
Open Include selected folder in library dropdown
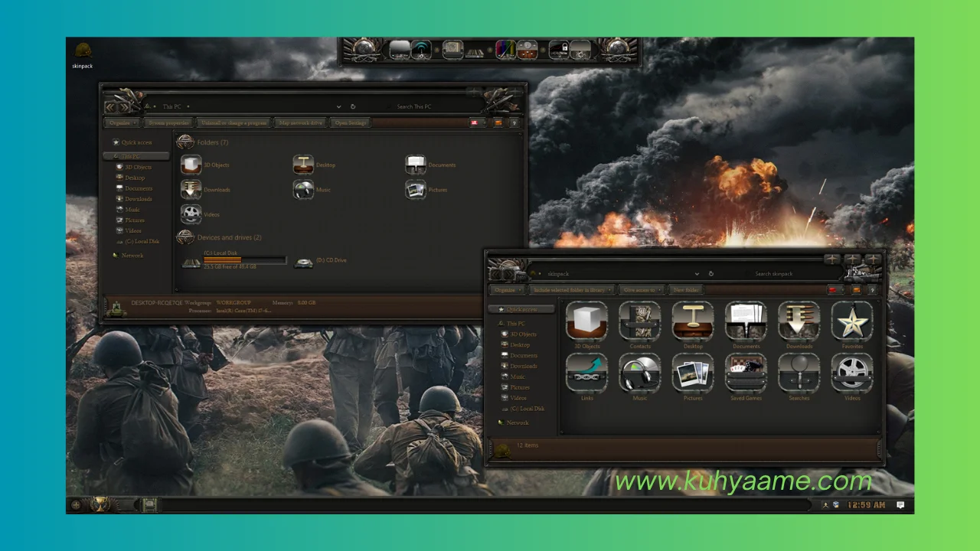[x=573, y=290]
